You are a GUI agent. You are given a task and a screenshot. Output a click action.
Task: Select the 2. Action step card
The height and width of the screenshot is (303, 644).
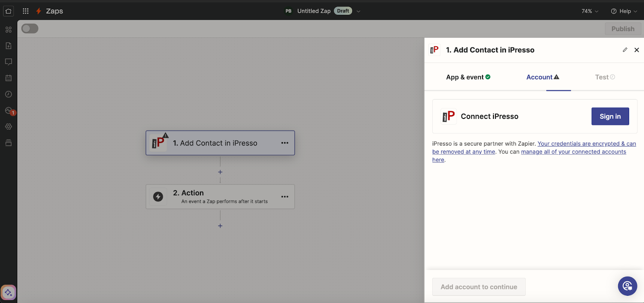tap(220, 197)
